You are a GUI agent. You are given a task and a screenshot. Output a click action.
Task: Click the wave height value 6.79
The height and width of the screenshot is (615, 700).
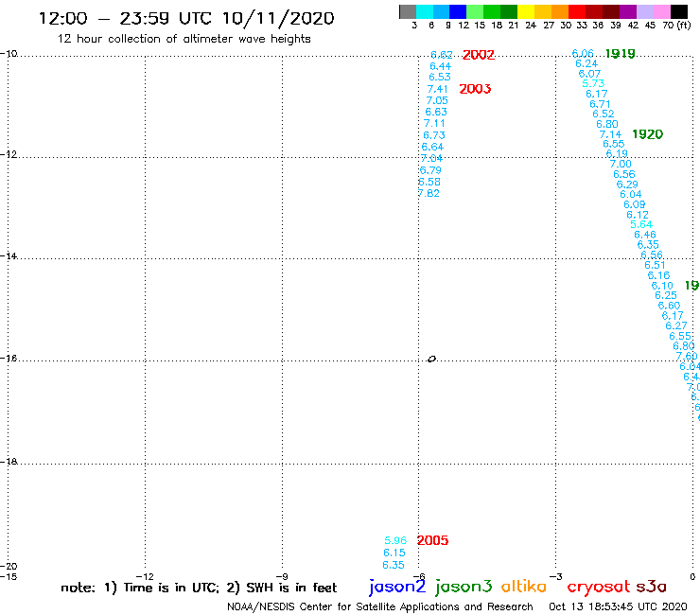(430, 170)
